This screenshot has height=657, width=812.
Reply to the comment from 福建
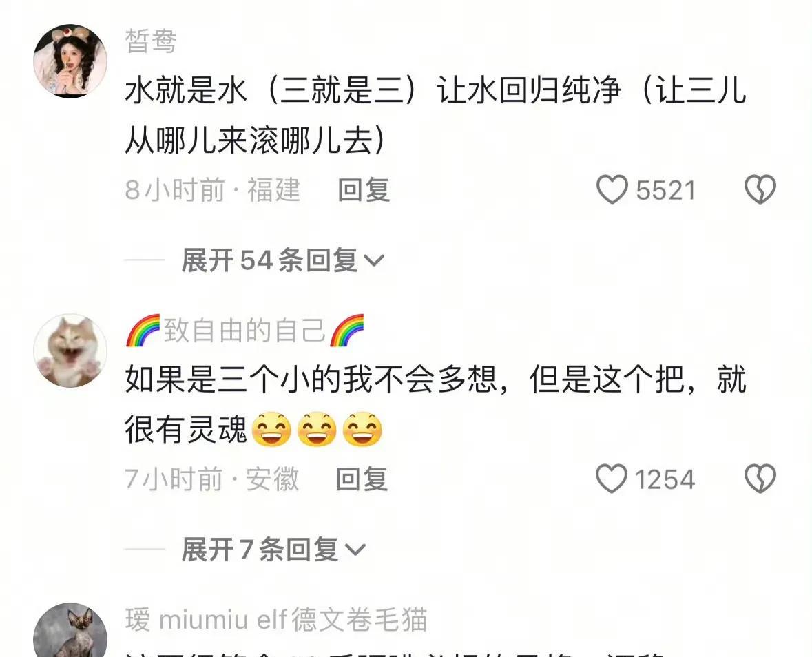point(364,189)
